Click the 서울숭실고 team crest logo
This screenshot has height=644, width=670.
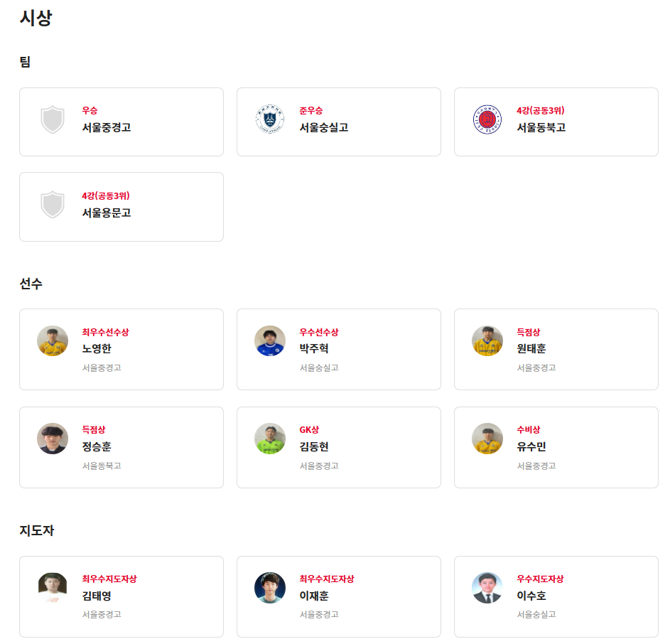pos(270,119)
